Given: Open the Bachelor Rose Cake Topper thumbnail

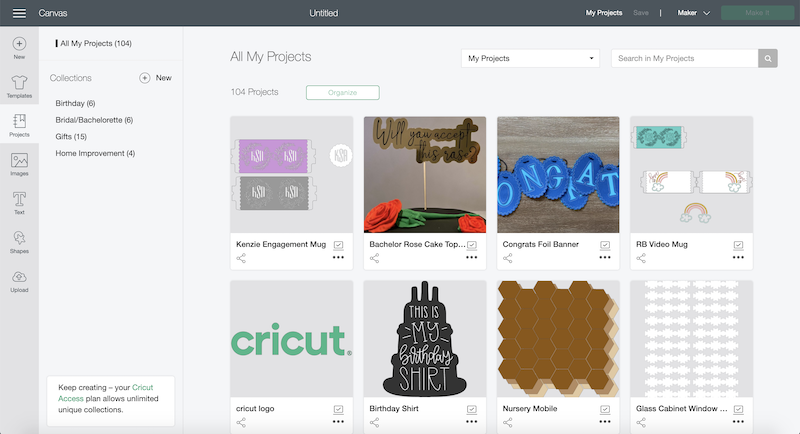Looking at the screenshot, I should [x=425, y=174].
